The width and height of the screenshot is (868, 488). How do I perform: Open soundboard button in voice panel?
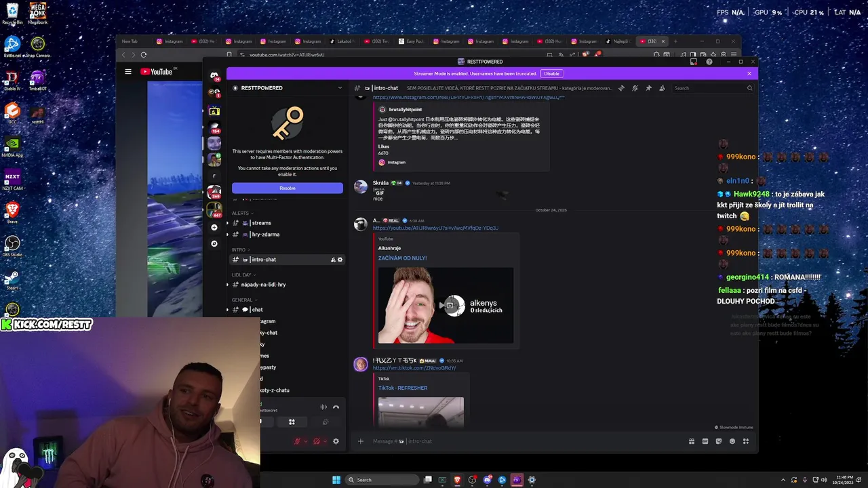[325, 422]
